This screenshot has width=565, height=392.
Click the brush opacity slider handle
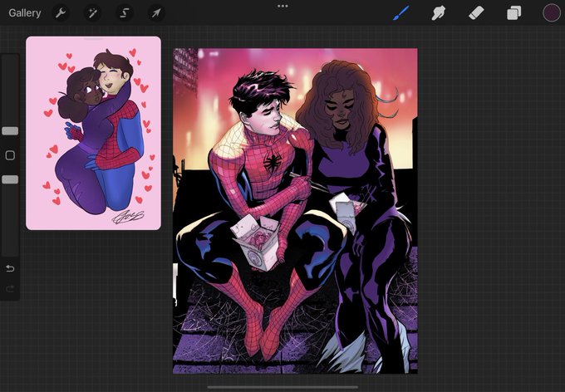pyautogui.click(x=10, y=179)
